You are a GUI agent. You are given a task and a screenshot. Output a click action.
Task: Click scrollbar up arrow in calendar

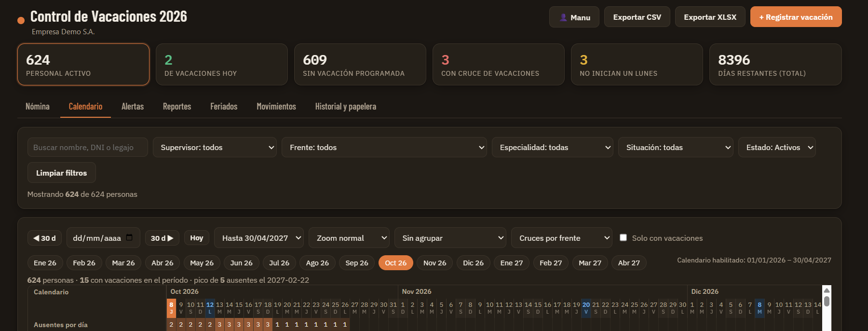click(827, 290)
